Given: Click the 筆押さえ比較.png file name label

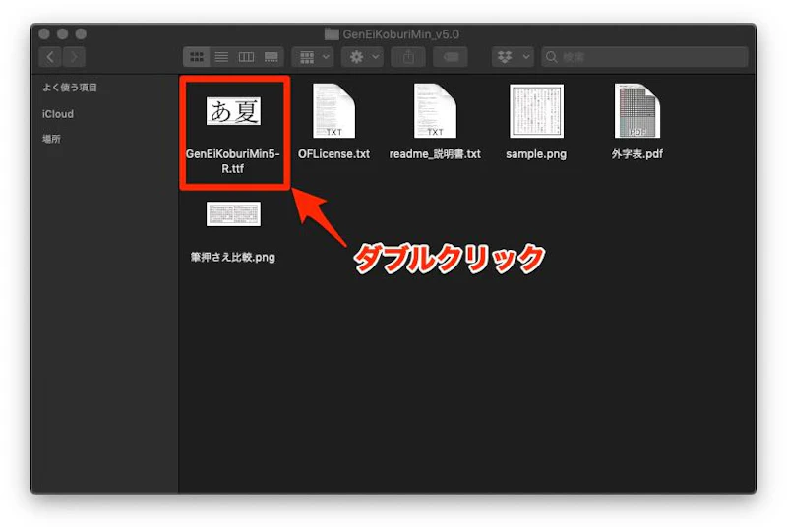Looking at the screenshot, I should point(233,258).
